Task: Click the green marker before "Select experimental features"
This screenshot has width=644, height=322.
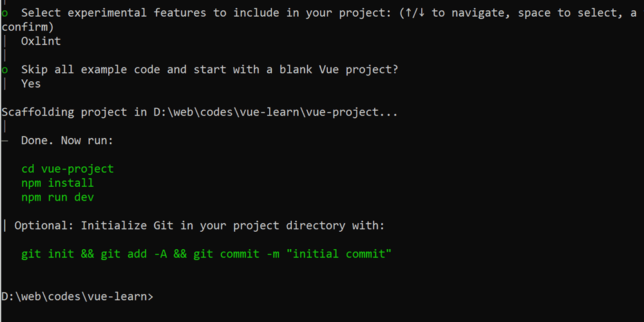Action: 5,13
